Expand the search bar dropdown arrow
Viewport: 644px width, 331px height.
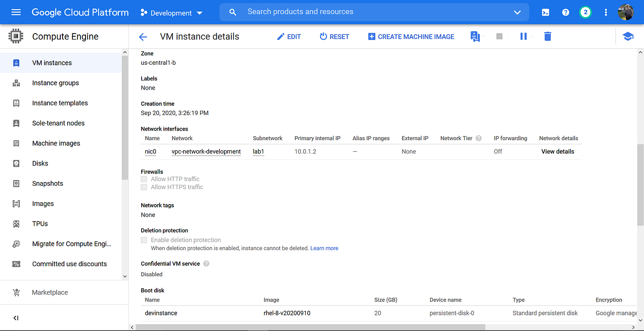517,12
